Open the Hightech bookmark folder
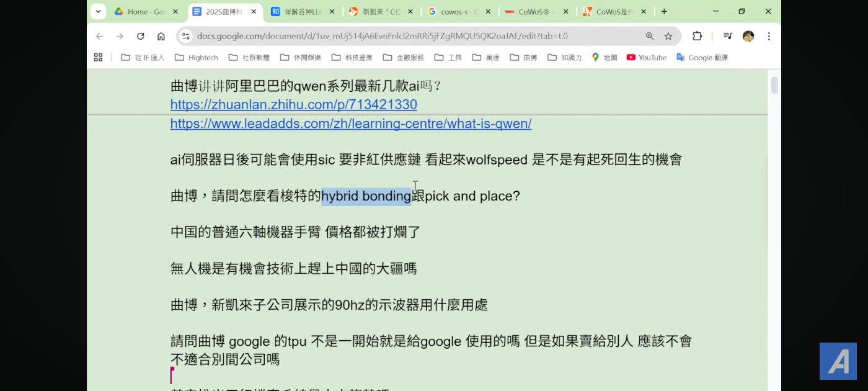Screen dimensions: 868x391 click(197, 57)
